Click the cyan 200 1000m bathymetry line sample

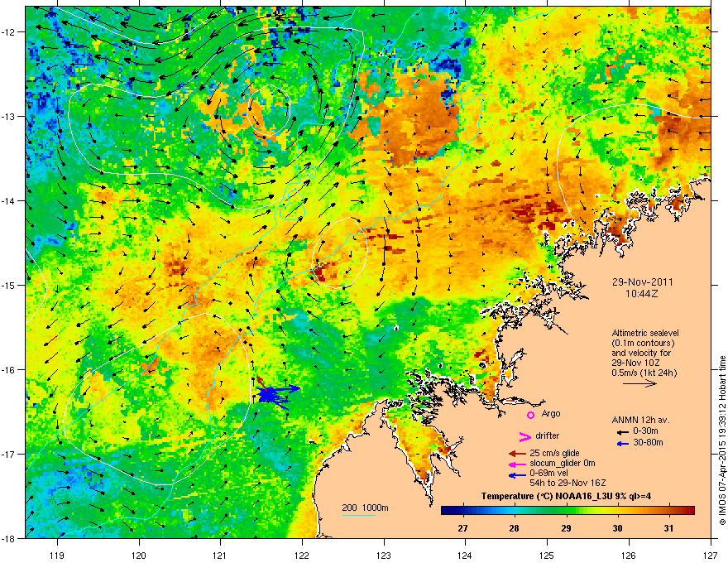358,516
